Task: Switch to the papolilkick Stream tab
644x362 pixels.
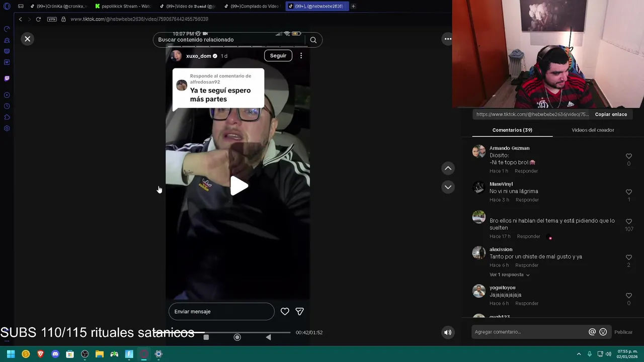Action: [x=122, y=6]
